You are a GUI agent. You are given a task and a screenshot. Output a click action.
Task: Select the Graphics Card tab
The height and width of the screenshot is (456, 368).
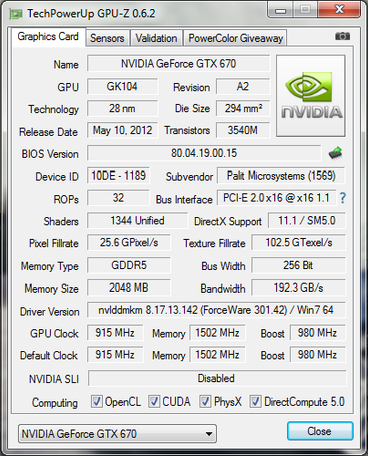(48, 36)
